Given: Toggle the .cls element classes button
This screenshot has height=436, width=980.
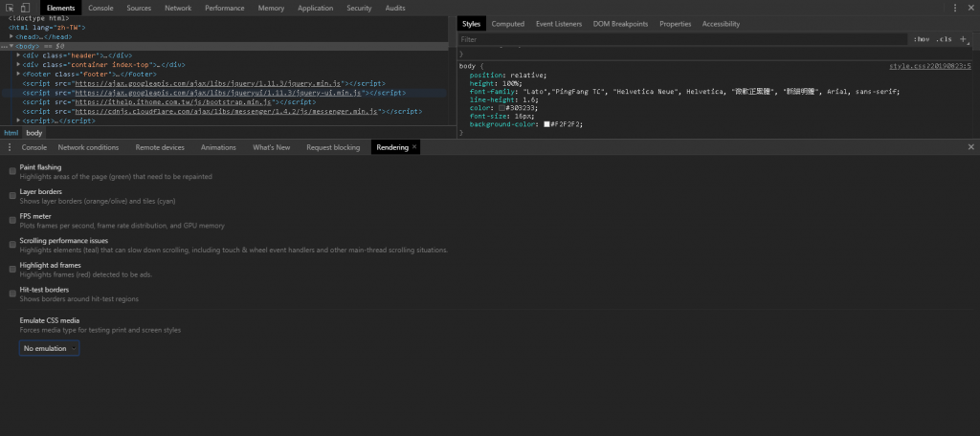Looking at the screenshot, I should [943, 39].
